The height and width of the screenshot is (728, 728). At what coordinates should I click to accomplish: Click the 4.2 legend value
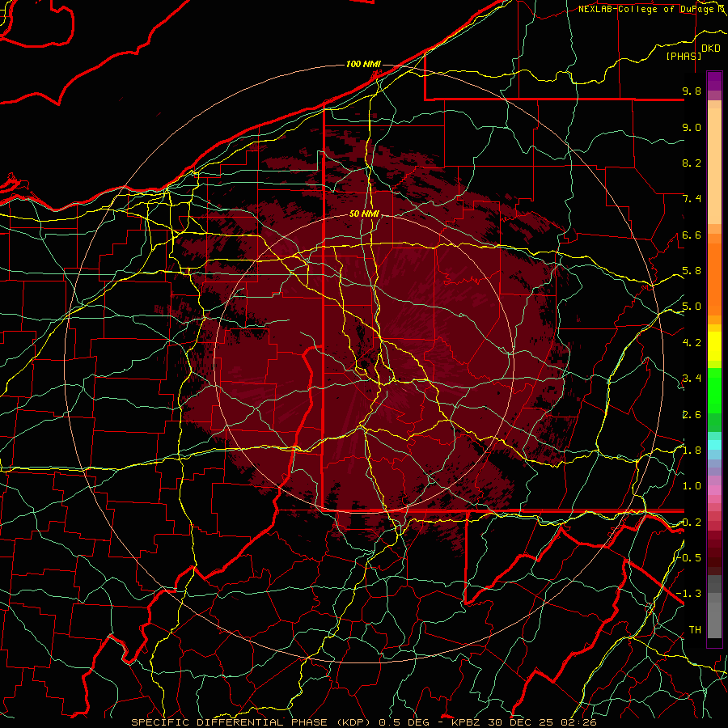(692, 343)
